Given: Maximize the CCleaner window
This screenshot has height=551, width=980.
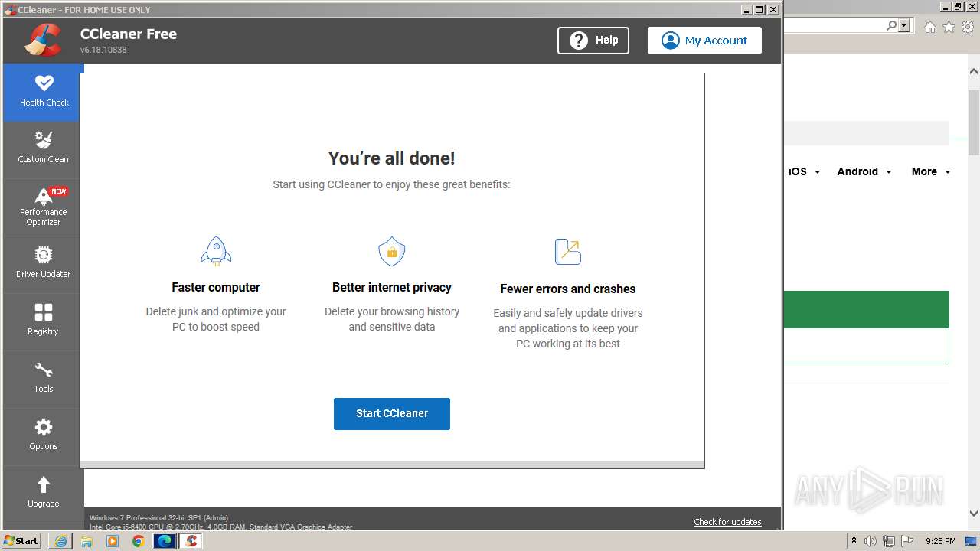Looking at the screenshot, I should pyautogui.click(x=759, y=9).
